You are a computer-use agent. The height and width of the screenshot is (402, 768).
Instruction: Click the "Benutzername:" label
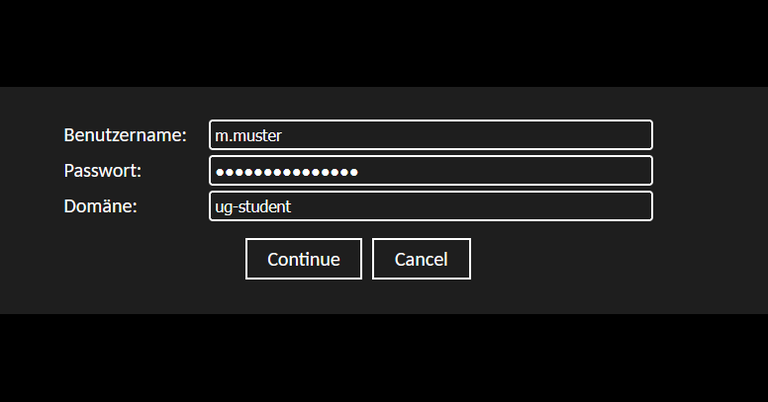(x=125, y=135)
